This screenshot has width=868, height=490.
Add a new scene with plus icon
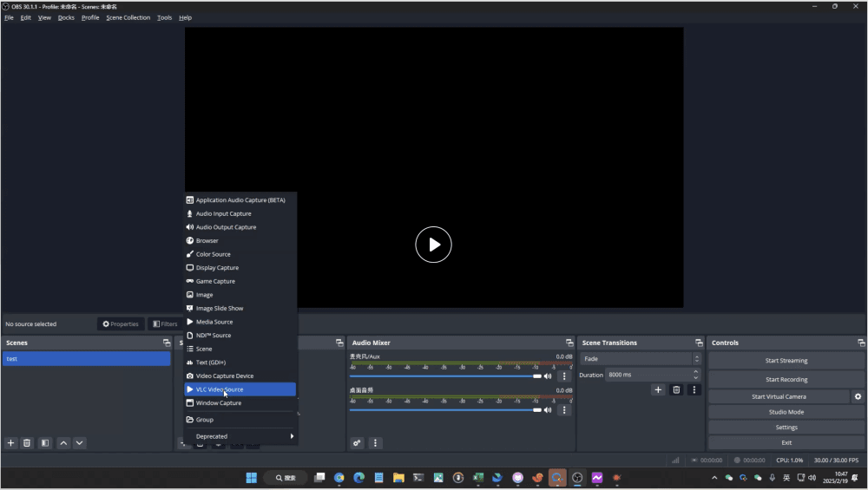click(10, 443)
